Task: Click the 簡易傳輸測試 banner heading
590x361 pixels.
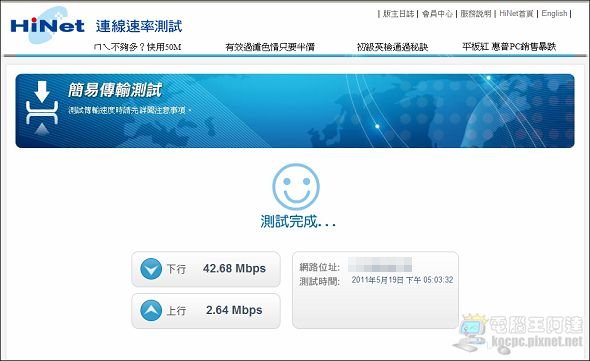Action: point(115,90)
